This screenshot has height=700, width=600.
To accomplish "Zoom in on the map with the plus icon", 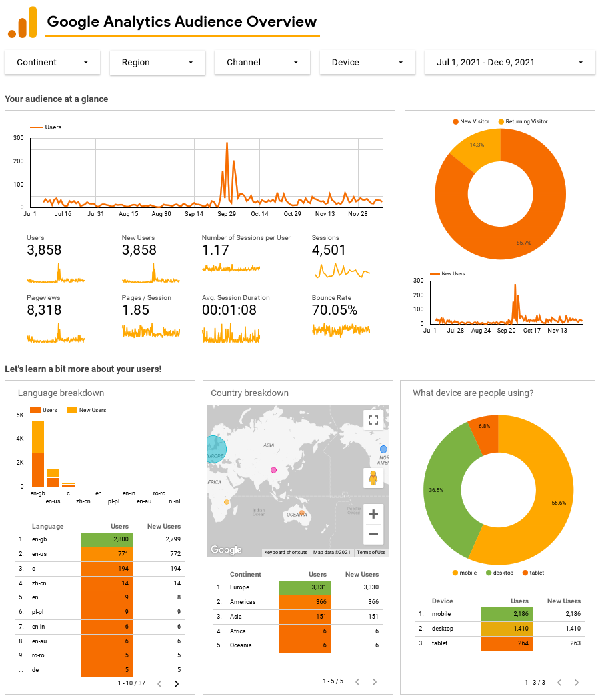I will coord(373,513).
